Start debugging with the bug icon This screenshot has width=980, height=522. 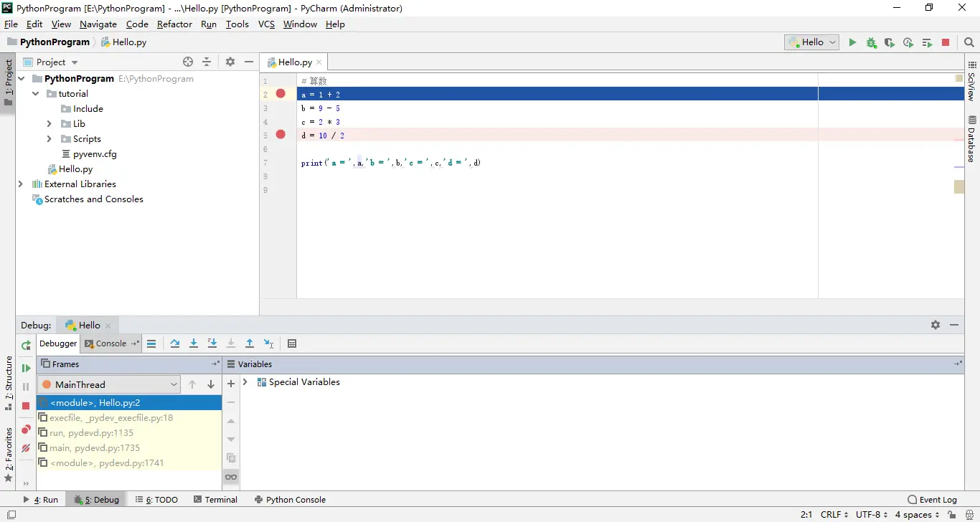click(x=871, y=43)
